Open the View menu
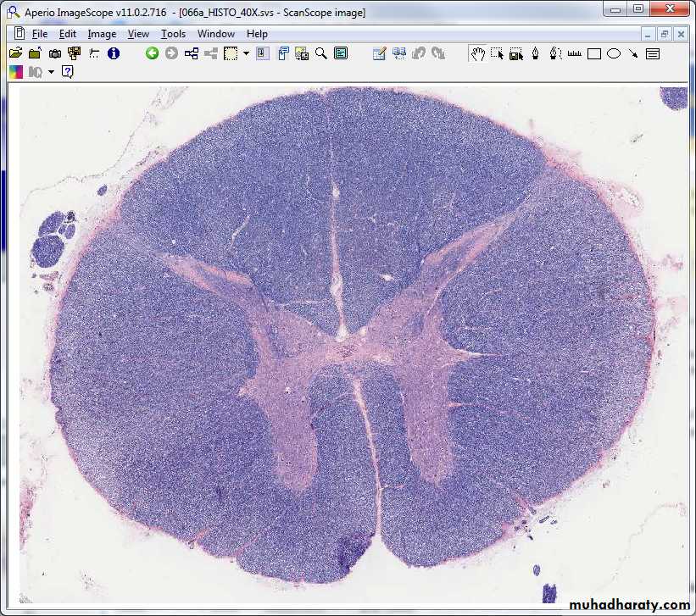 click(138, 34)
